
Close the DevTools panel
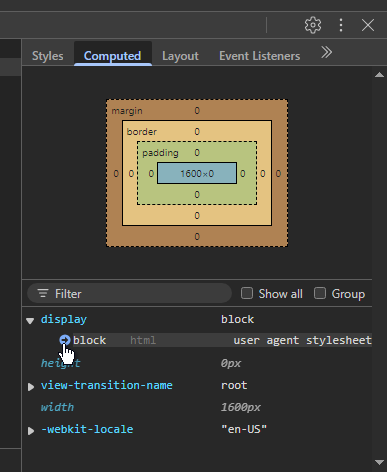(368, 25)
